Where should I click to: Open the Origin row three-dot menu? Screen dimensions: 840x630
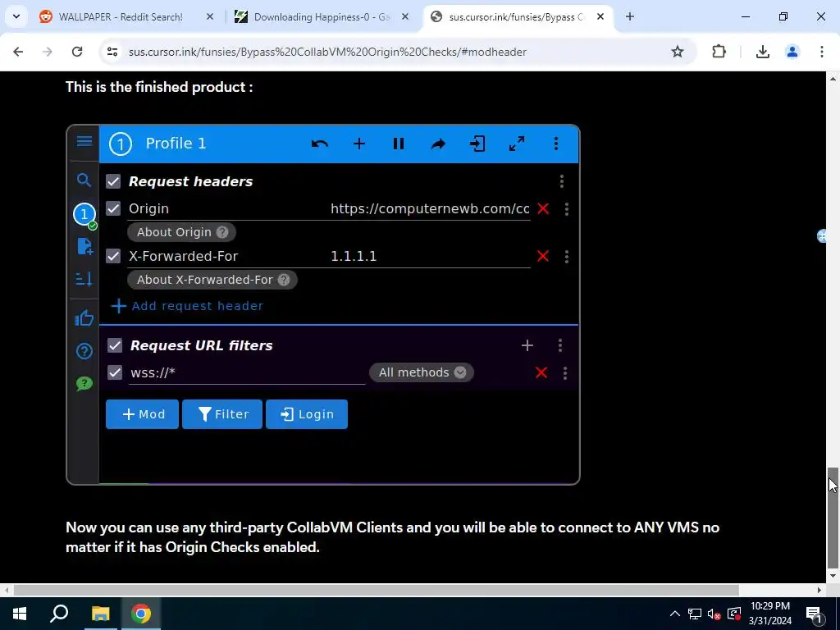[x=566, y=209]
